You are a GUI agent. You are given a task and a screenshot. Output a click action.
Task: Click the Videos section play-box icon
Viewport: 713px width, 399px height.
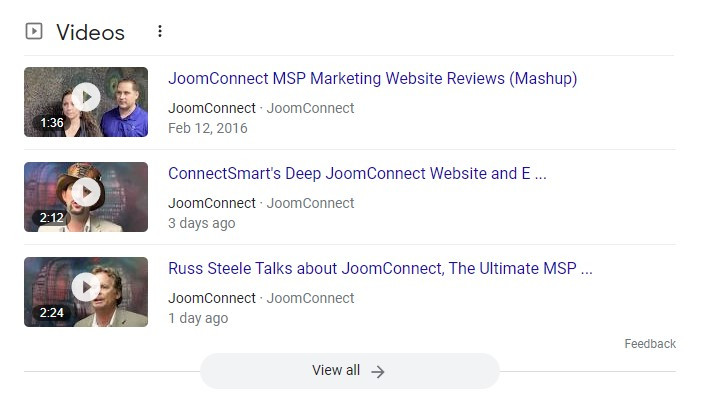(x=34, y=31)
